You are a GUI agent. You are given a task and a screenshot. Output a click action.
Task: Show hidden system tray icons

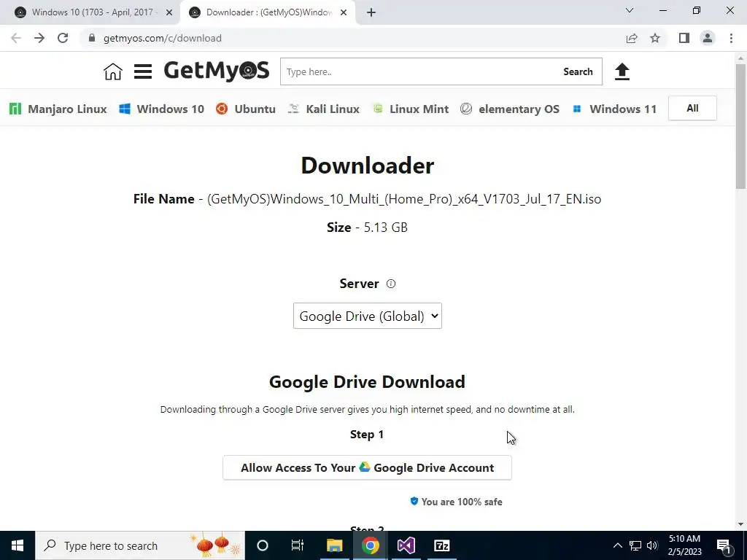617,545
